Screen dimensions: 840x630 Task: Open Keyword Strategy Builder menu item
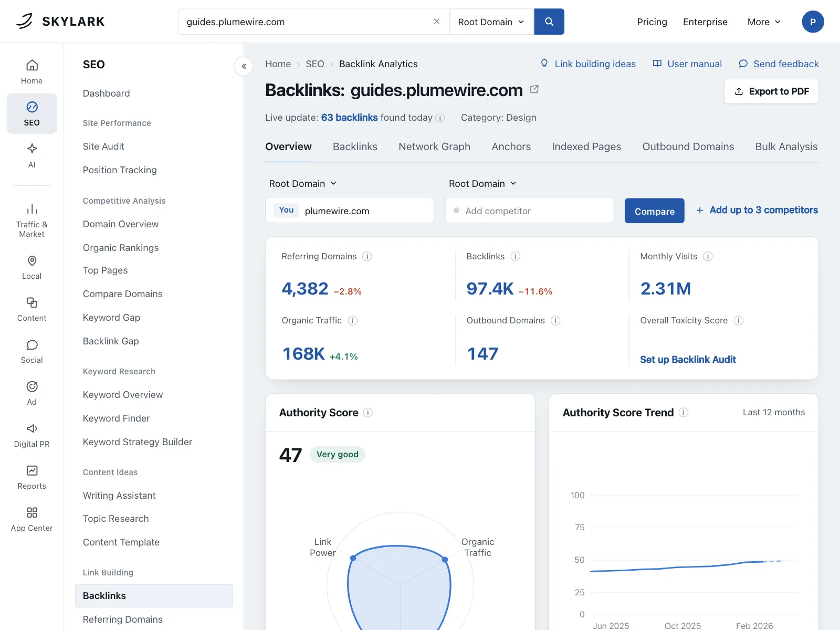pyautogui.click(x=138, y=442)
